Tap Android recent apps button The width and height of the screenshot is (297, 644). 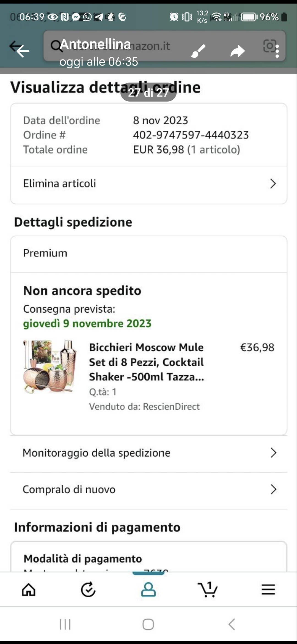point(65,624)
